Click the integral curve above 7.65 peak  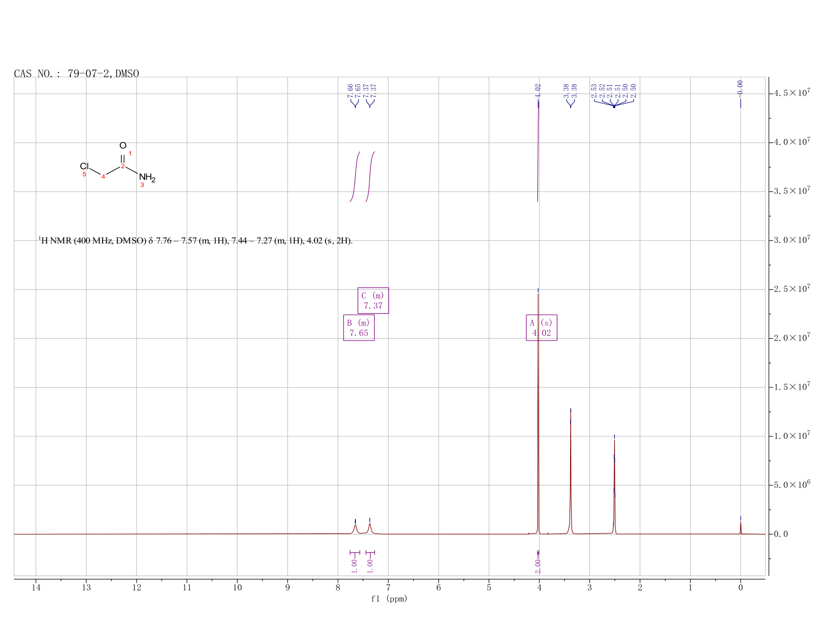[355, 176]
